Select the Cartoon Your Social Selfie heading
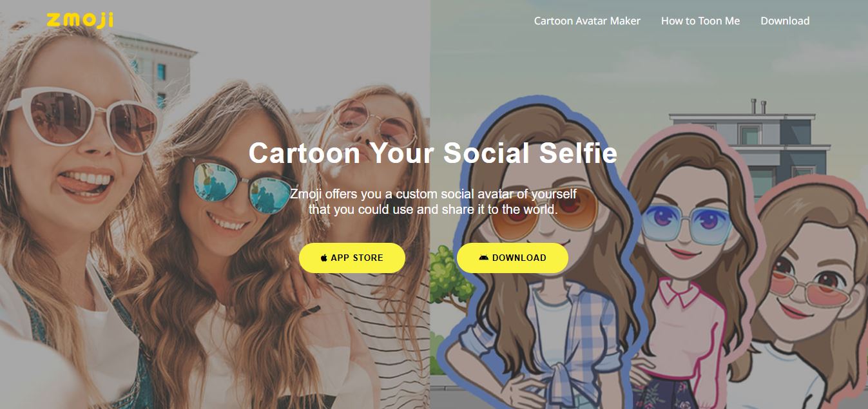The image size is (868, 409). tap(433, 153)
